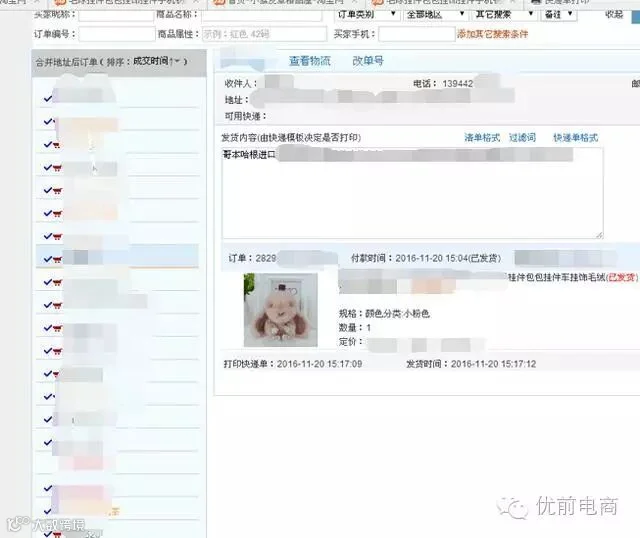Click 付款时间 2016-11-20 15:04 text
640x538 pixels.
point(426,258)
